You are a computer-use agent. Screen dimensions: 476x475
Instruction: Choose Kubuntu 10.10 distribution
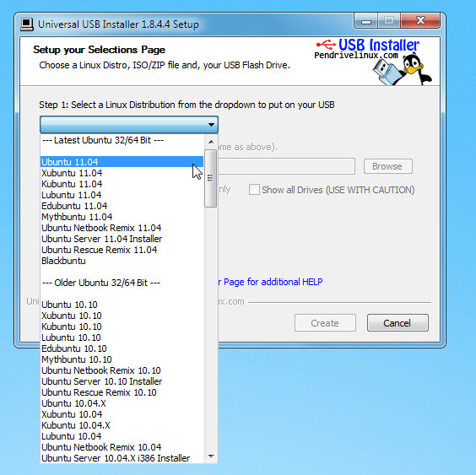122,327
